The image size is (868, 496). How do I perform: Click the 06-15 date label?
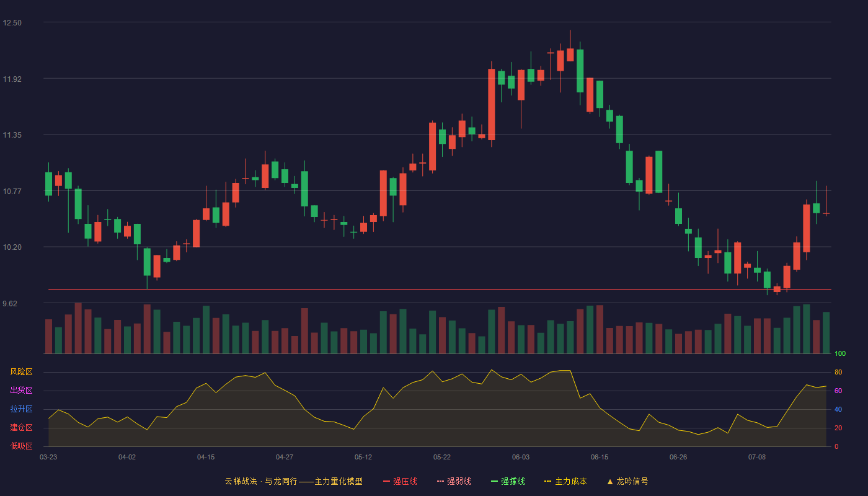[600, 457]
